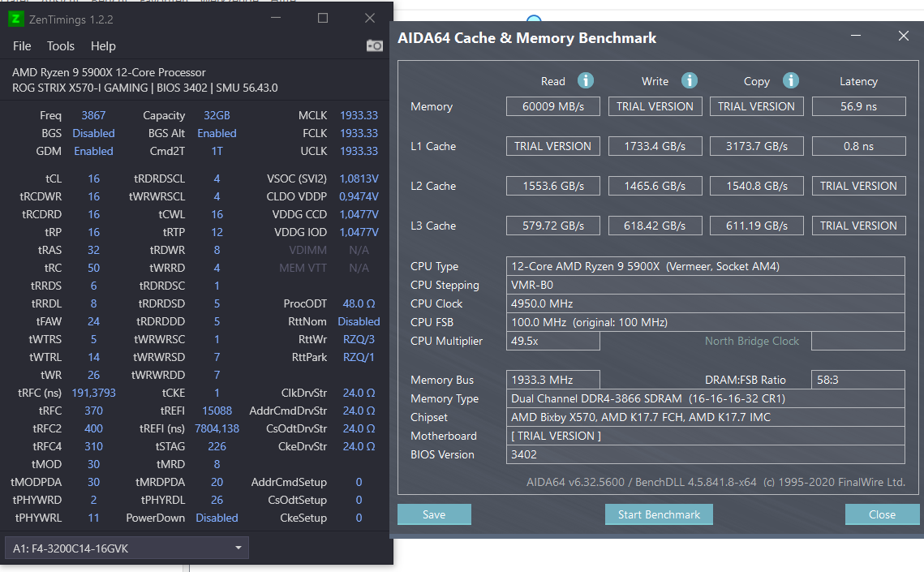924x572 pixels.
Task: Maximize the ZenTimings window
Action: 322,19
